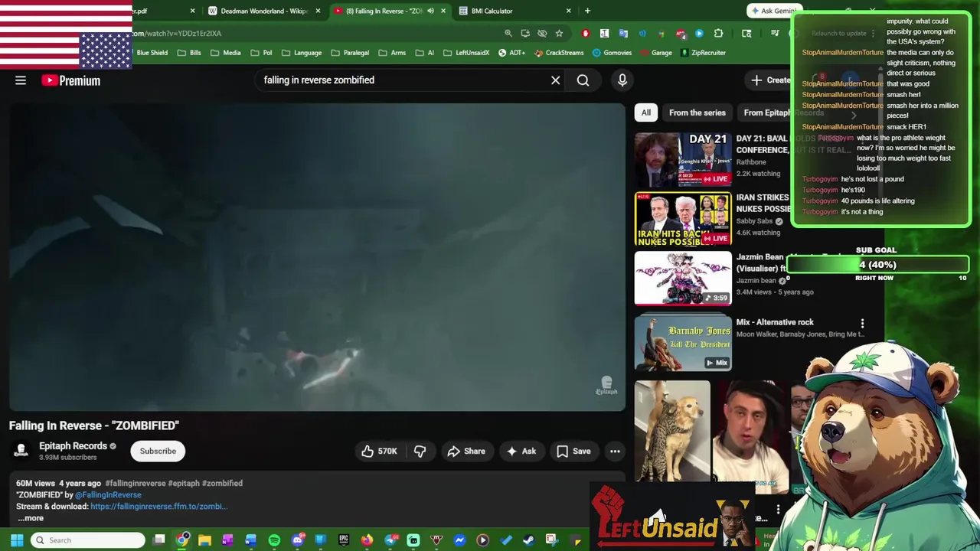Open Spotify from the taskbar
Screen dimensions: 980x551
coord(274,540)
